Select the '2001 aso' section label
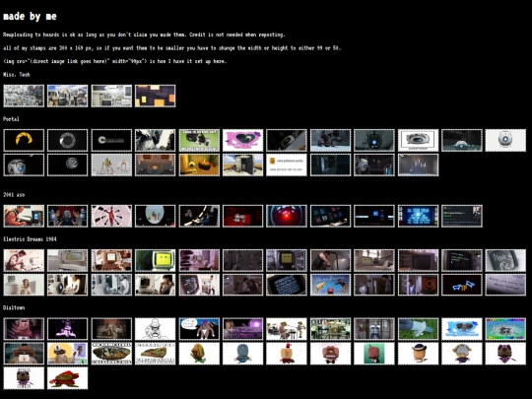The image size is (532, 399). click(x=14, y=195)
